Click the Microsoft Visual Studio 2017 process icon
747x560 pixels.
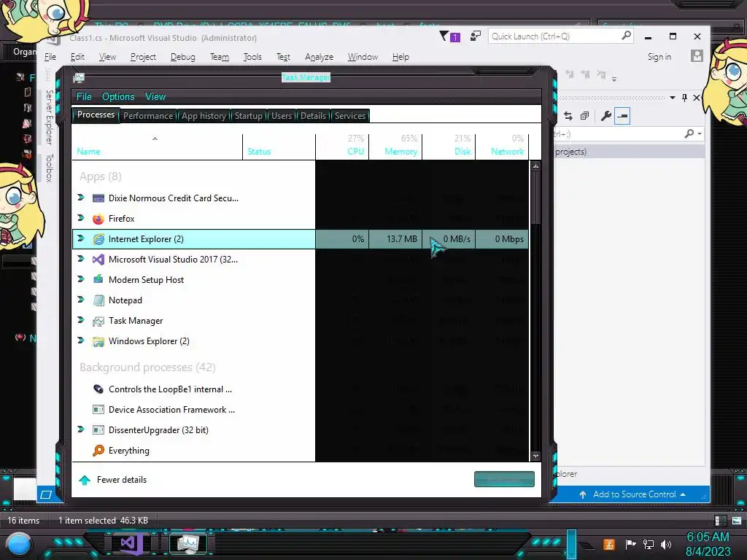(x=98, y=260)
